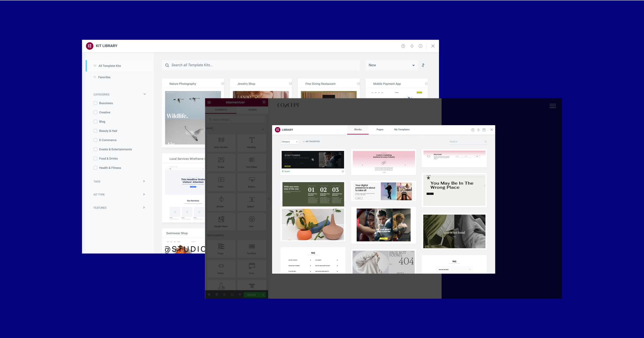644x338 pixels.
Task: Switch to the Pages tab in Library
Action: pyautogui.click(x=379, y=129)
